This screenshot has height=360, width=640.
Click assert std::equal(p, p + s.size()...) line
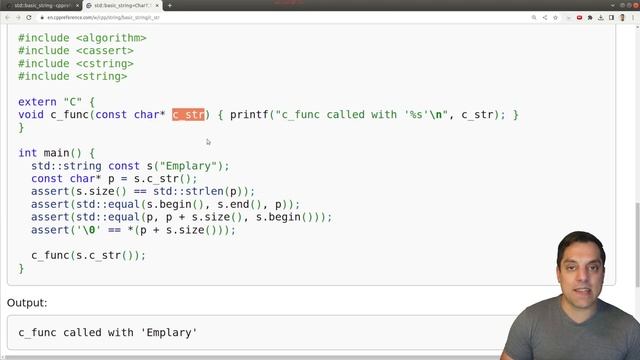pos(182,217)
